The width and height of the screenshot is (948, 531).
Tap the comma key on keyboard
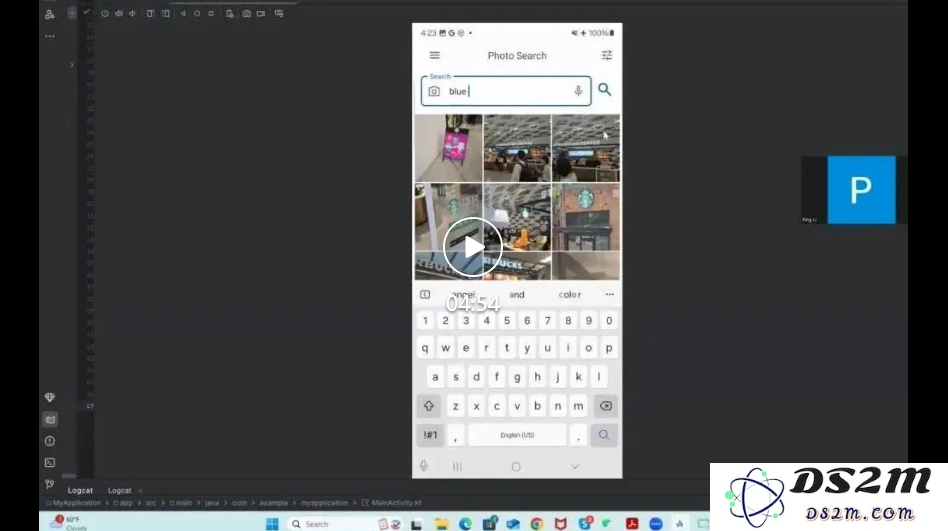(456, 435)
